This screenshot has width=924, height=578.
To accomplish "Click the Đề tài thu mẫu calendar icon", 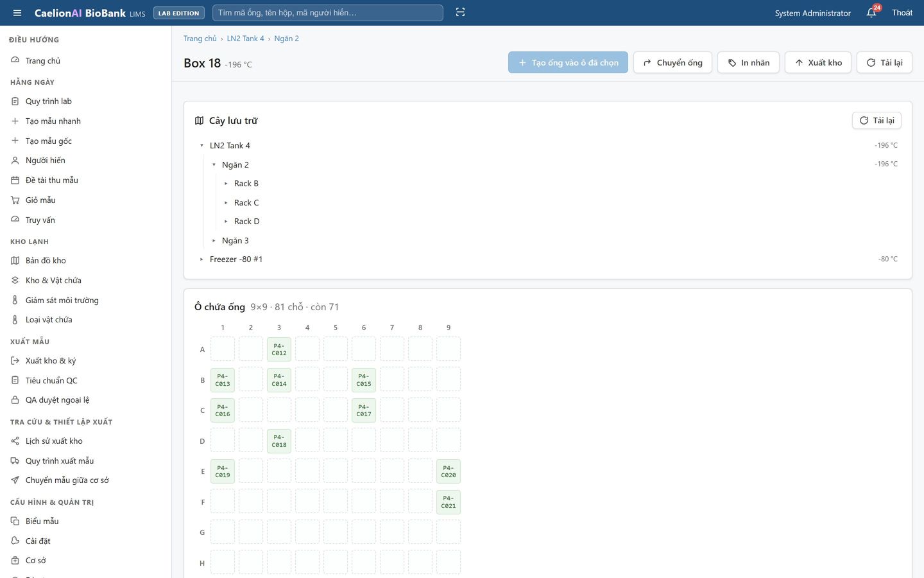I will coord(15,180).
